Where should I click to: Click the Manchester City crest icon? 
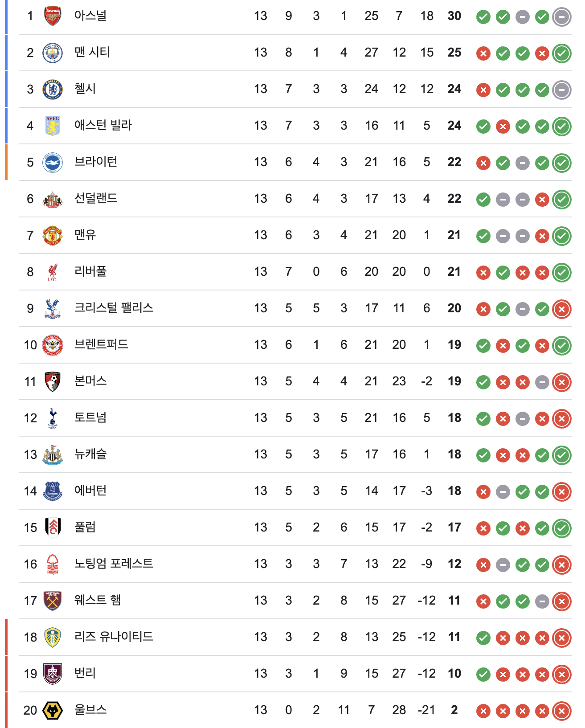coord(53,53)
